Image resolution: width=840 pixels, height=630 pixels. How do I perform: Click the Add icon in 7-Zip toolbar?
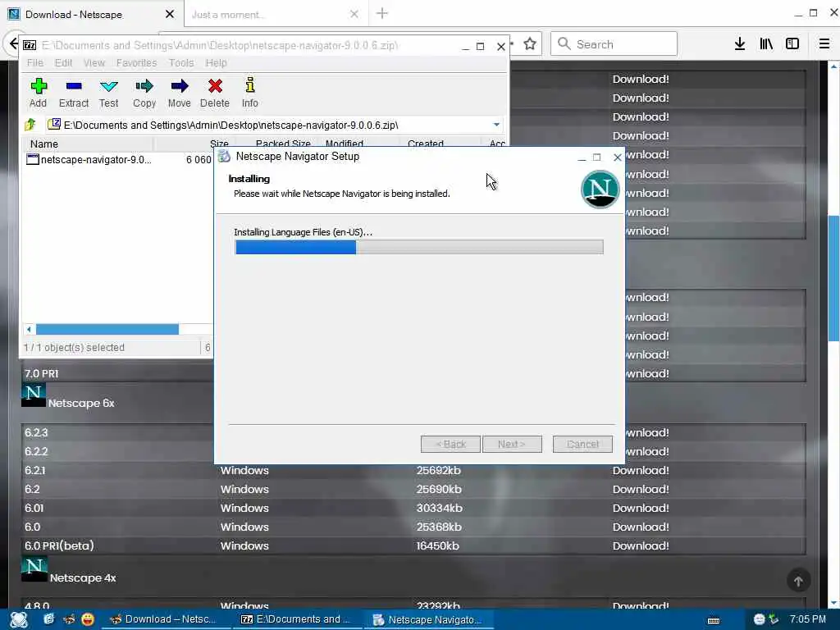[x=39, y=86]
